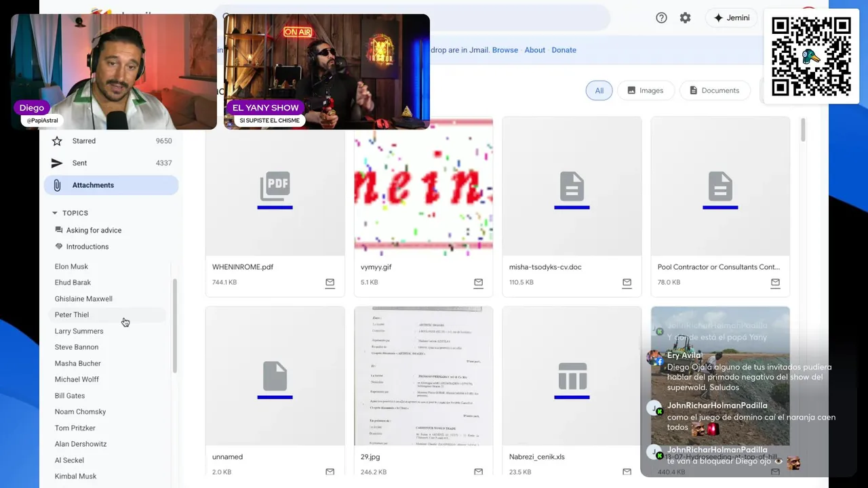Select Ehud Barak in people list
Screen dimensions: 868x488
point(73,283)
